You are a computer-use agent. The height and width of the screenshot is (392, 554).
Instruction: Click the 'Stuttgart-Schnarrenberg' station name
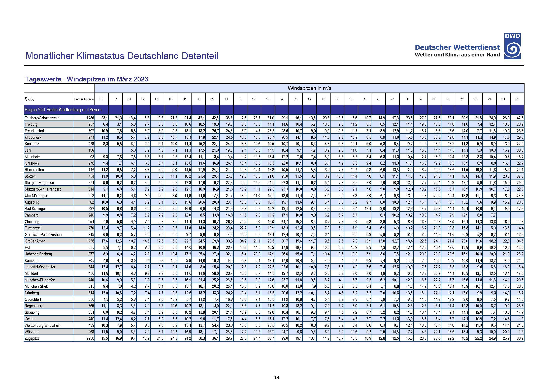pos(43,189)
